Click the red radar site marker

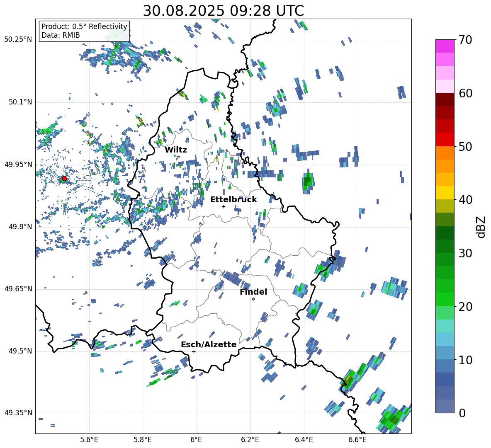64,179
